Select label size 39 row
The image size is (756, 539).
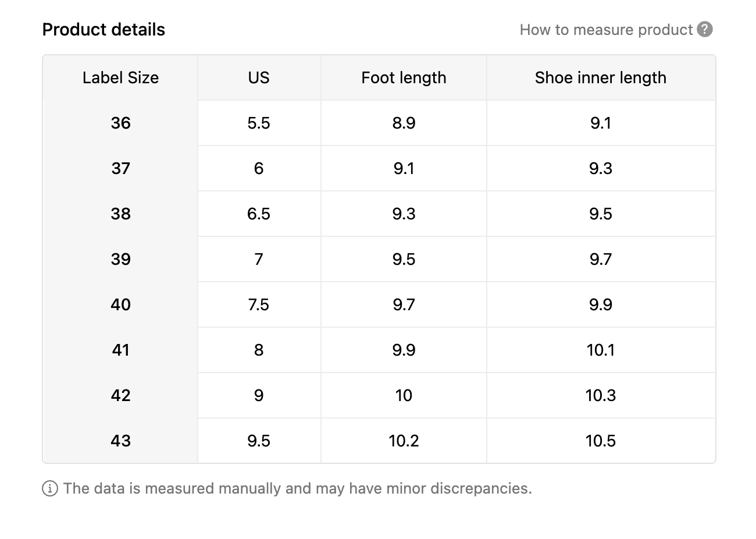(x=120, y=259)
